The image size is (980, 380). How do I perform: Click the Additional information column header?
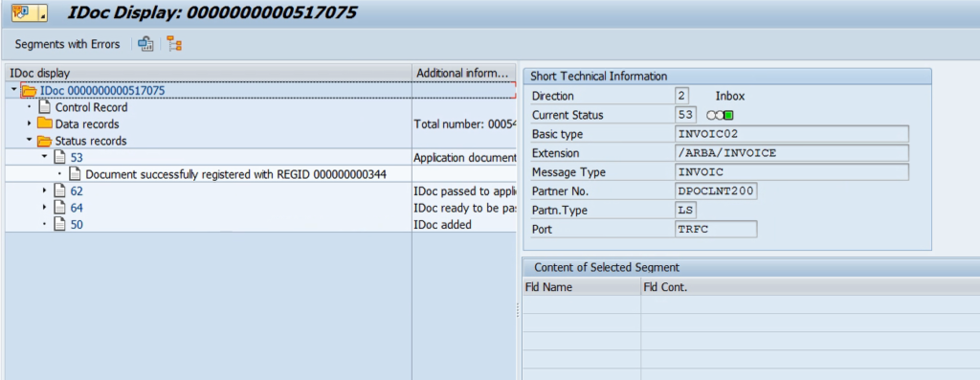tap(464, 73)
